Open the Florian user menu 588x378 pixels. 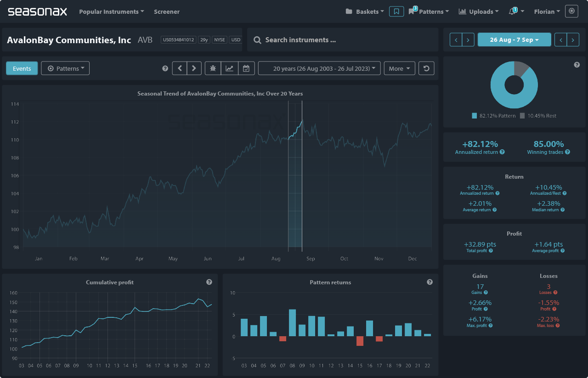(547, 11)
